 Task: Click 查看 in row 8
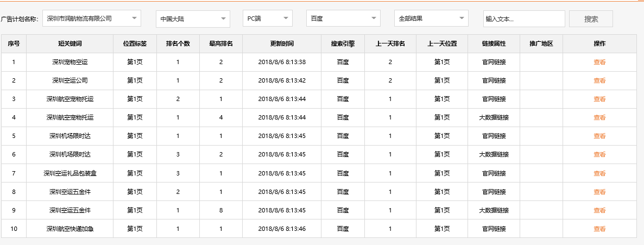[599, 192]
